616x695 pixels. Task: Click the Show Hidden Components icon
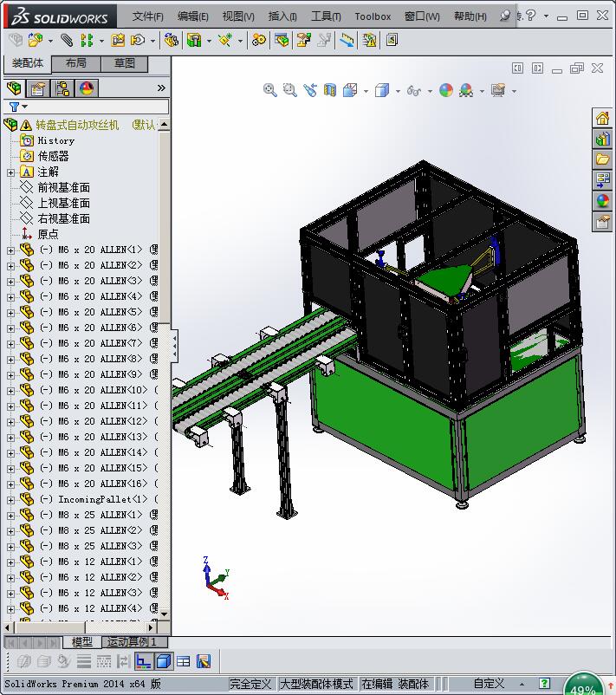point(171,41)
